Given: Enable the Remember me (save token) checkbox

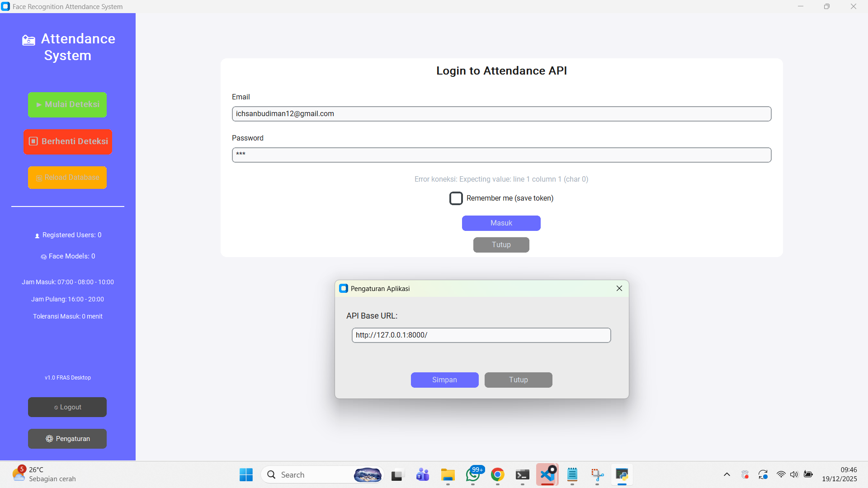Looking at the screenshot, I should [456, 198].
